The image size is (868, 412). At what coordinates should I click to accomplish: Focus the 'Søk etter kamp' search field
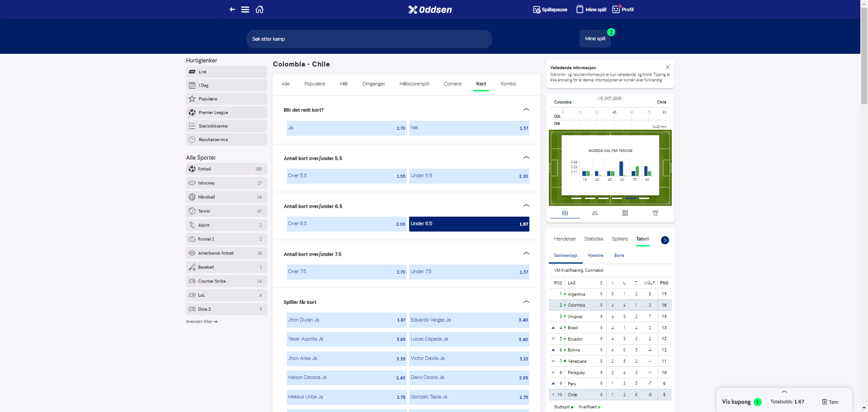(x=369, y=39)
